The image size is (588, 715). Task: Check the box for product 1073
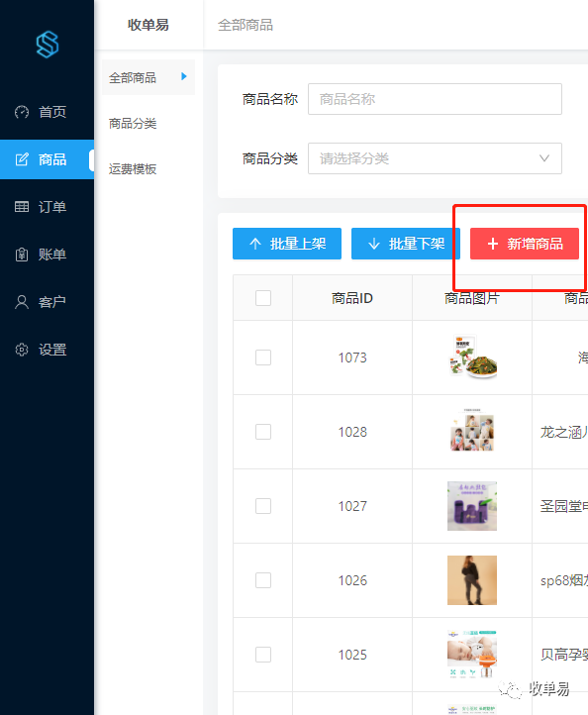point(263,357)
